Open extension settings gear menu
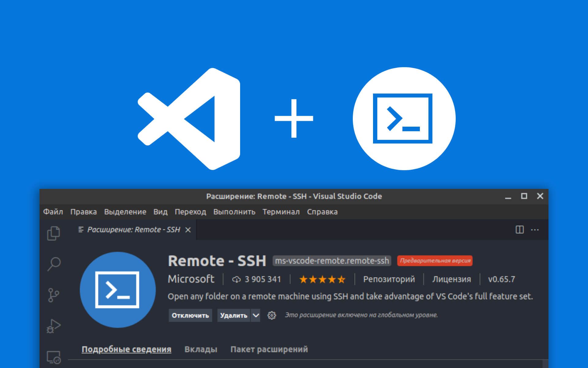588x368 pixels. 272,315
